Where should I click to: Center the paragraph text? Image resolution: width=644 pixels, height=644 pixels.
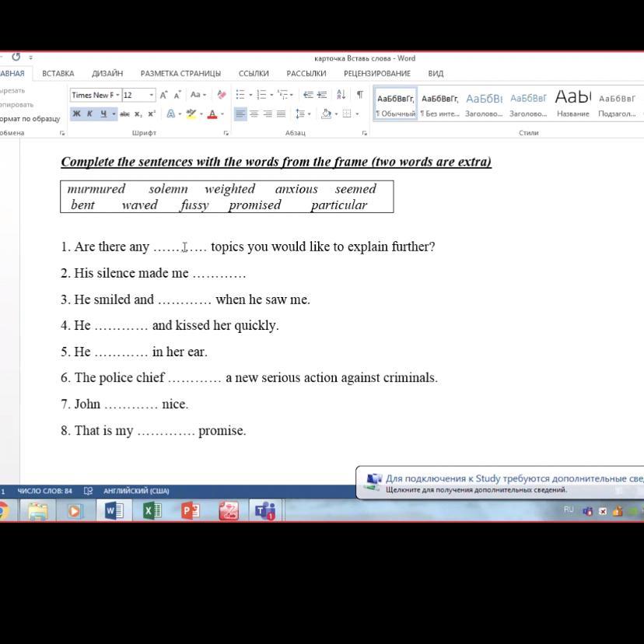[x=254, y=114]
